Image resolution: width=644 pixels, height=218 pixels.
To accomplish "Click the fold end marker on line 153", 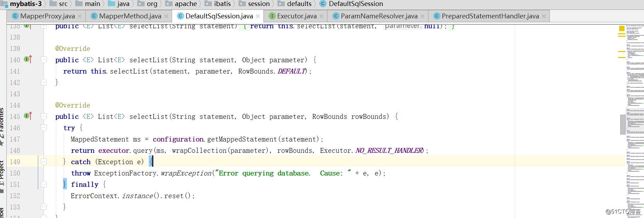I will [x=44, y=207].
